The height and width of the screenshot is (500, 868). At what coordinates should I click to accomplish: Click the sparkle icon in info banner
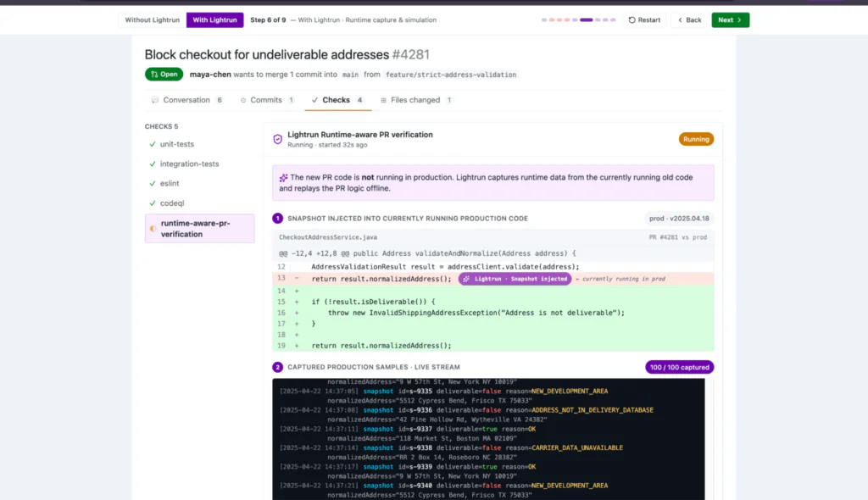283,178
